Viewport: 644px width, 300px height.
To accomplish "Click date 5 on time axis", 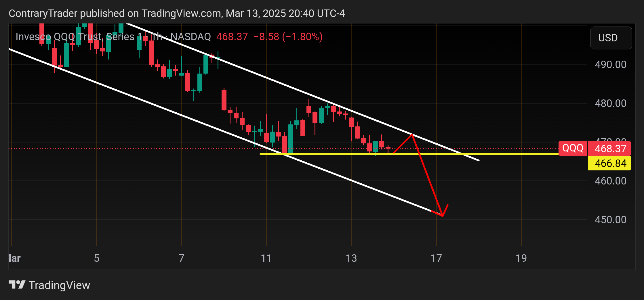I will (97, 258).
